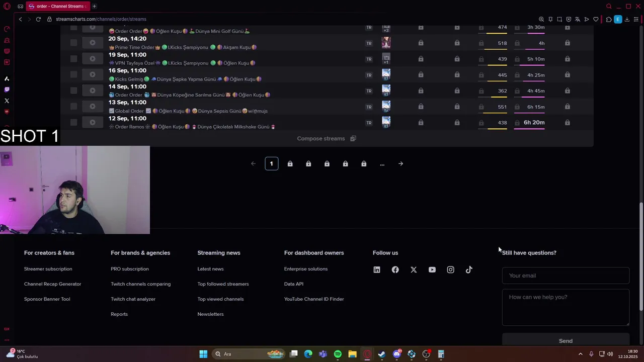Open Twitch chat analyzer link
644x362 pixels.
[133, 299]
